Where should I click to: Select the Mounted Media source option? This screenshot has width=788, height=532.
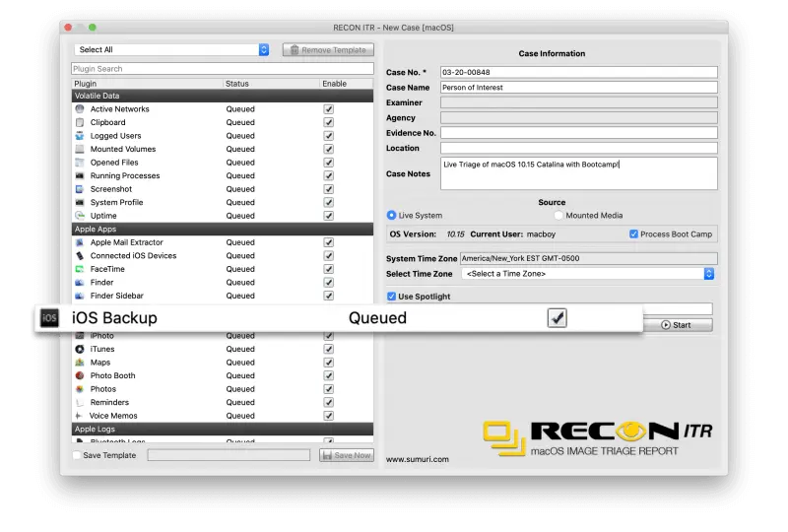pyautogui.click(x=558, y=215)
